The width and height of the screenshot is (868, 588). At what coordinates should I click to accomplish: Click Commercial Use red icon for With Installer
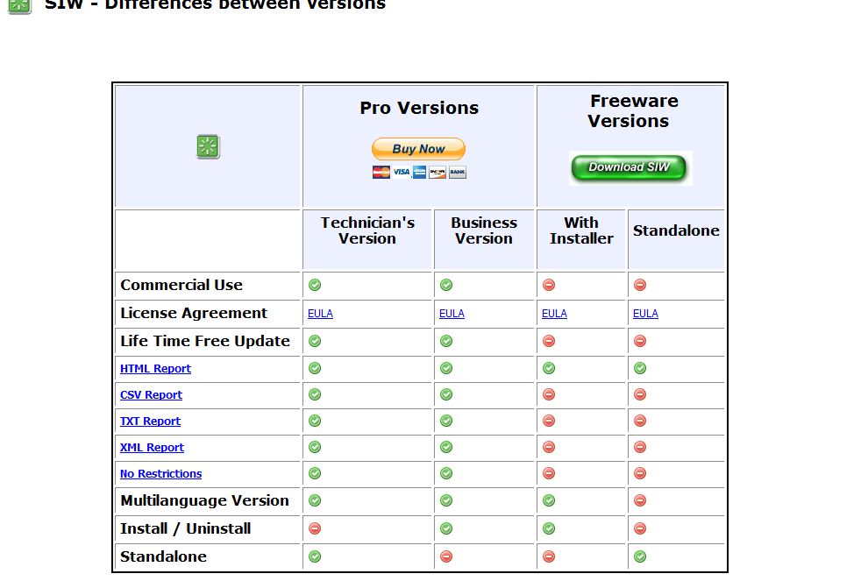(x=549, y=285)
